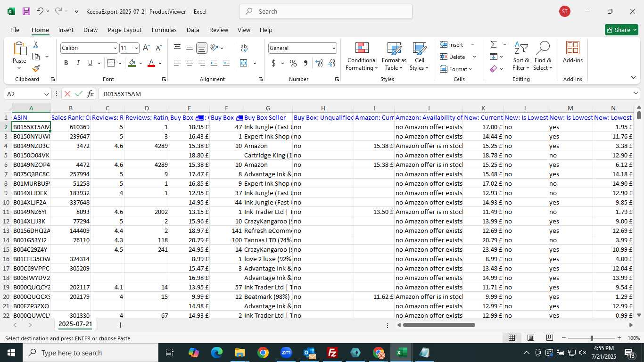
Task: Add a new sheet with plus button
Action: pos(120,325)
